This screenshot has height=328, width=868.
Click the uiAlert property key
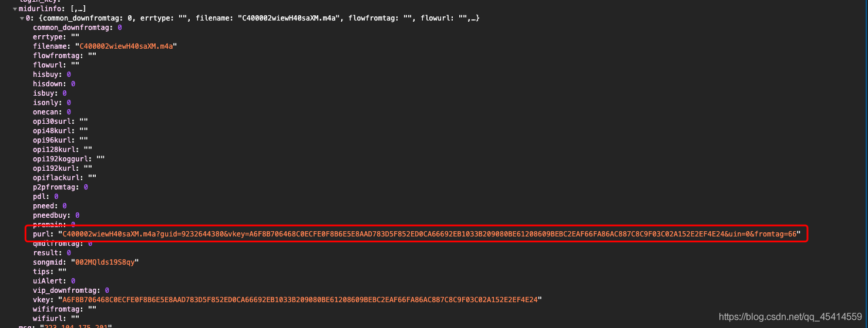[49, 281]
